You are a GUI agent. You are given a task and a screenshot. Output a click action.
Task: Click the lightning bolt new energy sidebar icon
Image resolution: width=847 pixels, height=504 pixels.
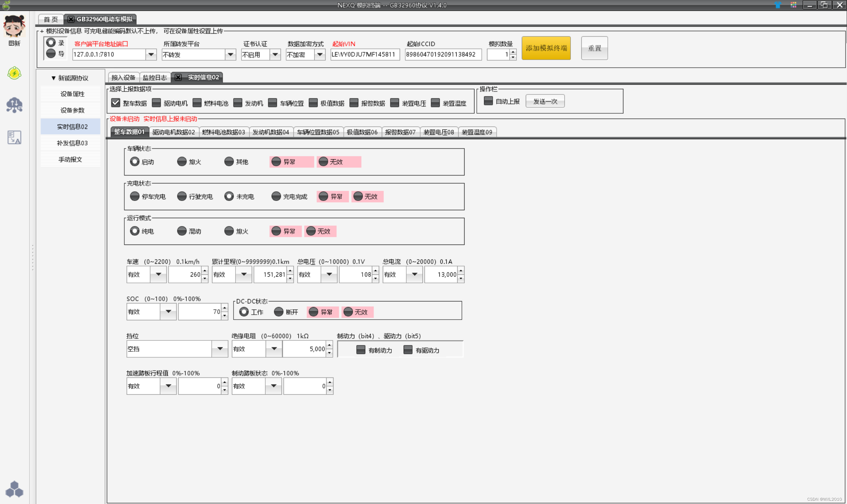click(x=14, y=73)
